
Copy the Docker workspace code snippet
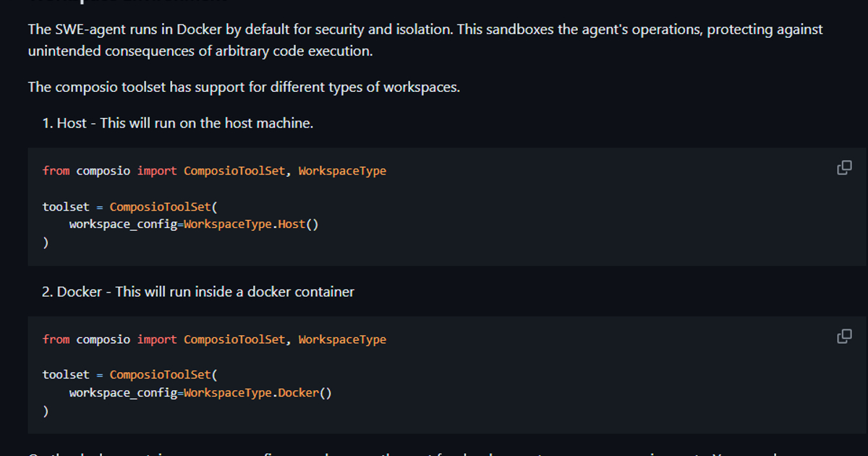coord(844,337)
